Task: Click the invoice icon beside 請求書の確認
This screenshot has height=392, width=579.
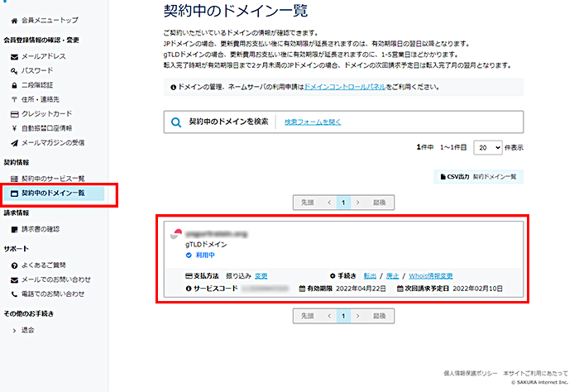Action: [14, 229]
